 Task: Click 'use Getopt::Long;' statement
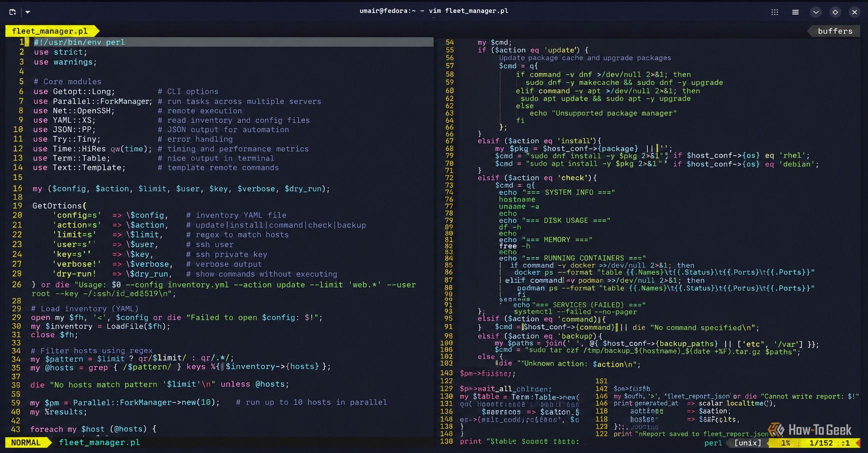click(74, 91)
